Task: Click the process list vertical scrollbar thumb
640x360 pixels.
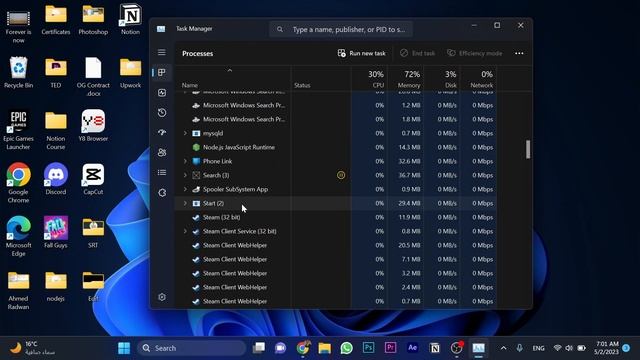Action: click(x=528, y=149)
